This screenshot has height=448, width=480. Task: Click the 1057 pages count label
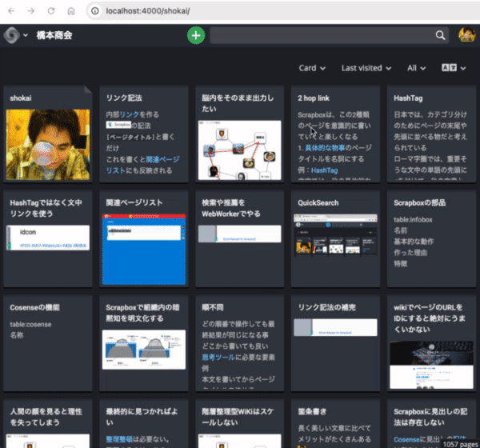coord(460,444)
